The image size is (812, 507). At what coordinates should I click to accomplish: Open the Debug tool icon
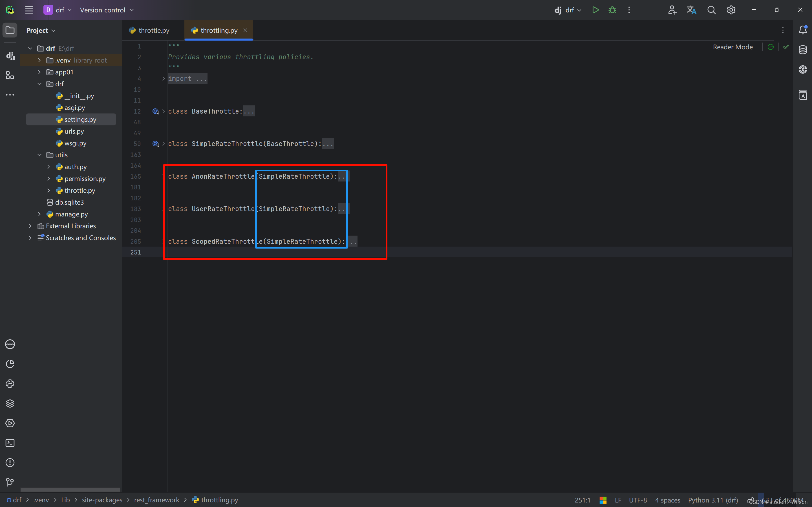[612, 10]
